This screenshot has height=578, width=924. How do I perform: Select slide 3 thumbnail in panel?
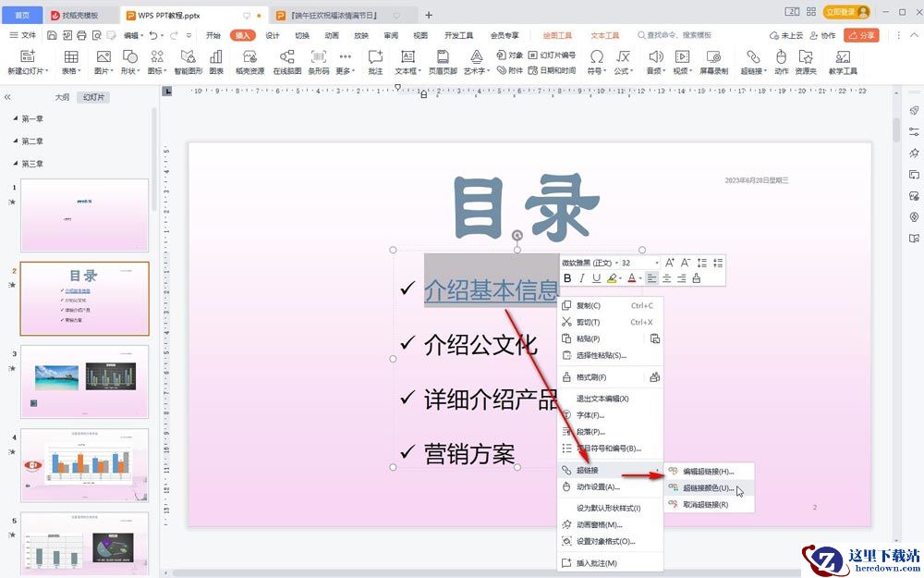coord(84,382)
